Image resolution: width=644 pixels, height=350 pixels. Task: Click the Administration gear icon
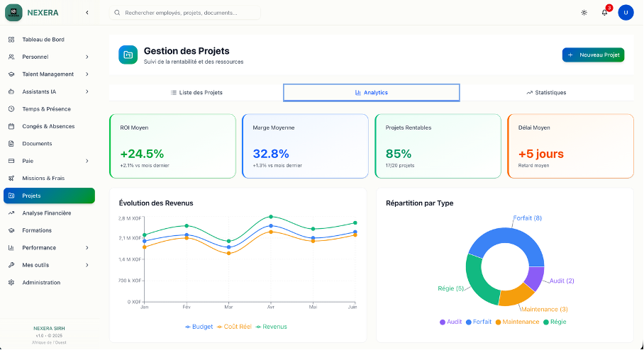click(11, 283)
